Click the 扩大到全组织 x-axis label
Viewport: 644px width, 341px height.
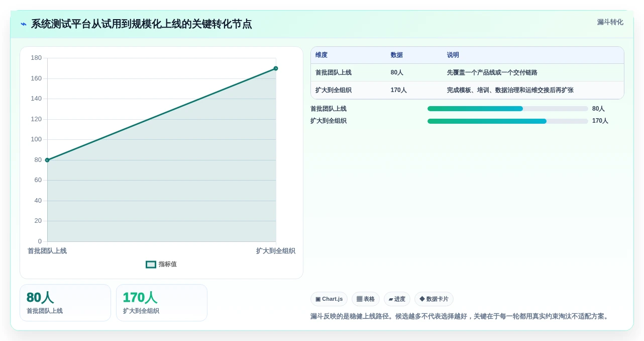pyautogui.click(x=276, y=251)
